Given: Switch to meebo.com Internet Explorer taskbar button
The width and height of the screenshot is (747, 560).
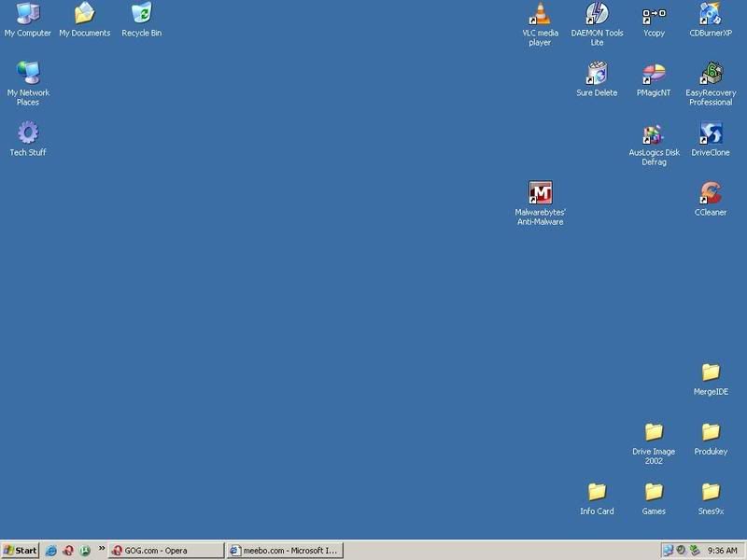Looking at the screenshot, I should click(285, 551).
